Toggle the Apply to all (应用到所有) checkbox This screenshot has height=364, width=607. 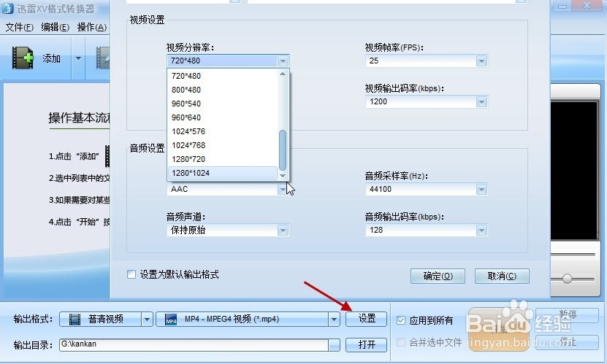coord(401,320)
